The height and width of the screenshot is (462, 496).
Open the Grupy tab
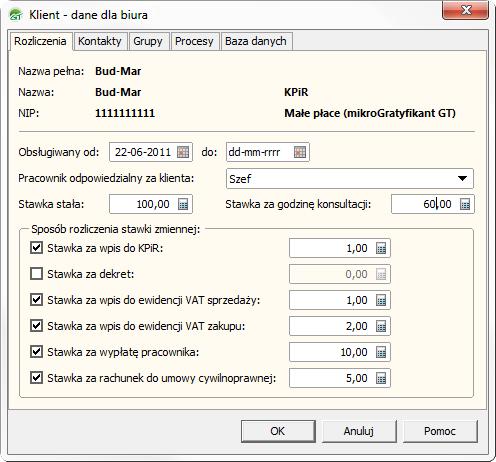click(148, 41)
